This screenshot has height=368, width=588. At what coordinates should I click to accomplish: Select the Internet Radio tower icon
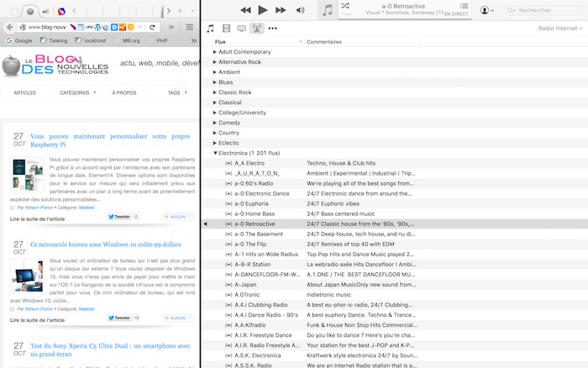[257, 28]
